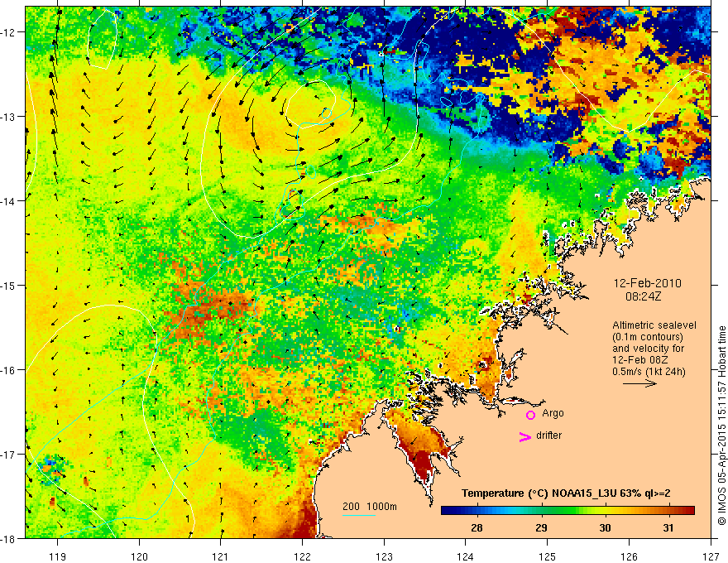Image resolution: width=728 pixels, height=563 pixels.
Task: Click the 'Altimetric sealevel' legend line
Action: coord(654,325)
